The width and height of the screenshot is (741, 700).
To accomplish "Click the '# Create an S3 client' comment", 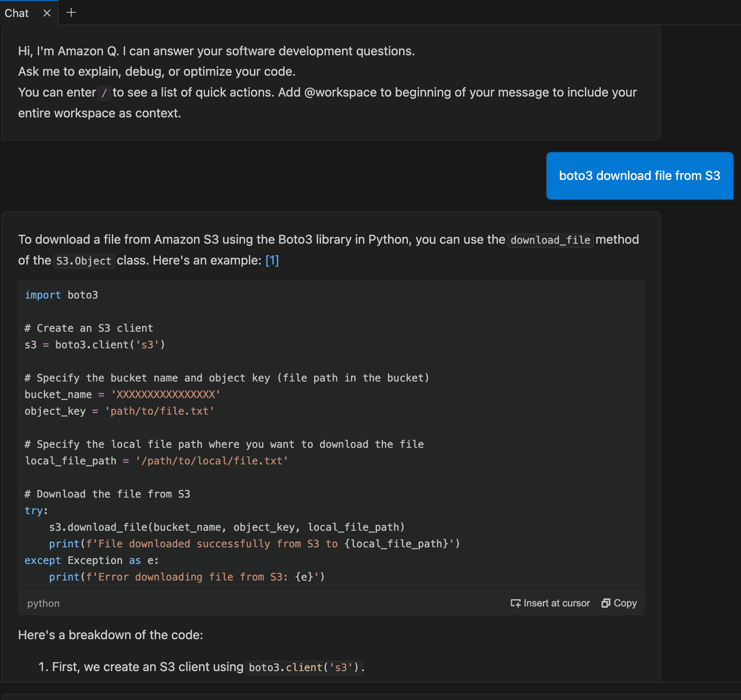I will [89, 328].
